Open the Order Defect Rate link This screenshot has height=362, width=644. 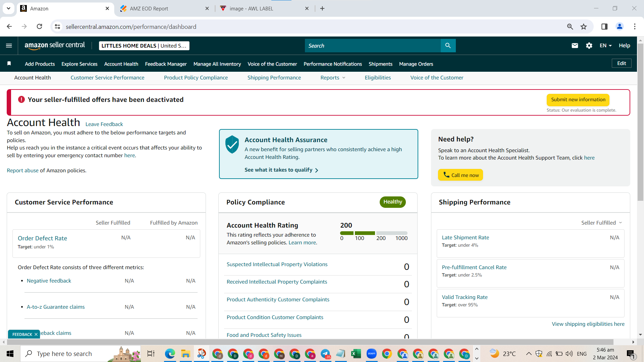[42, 238]
